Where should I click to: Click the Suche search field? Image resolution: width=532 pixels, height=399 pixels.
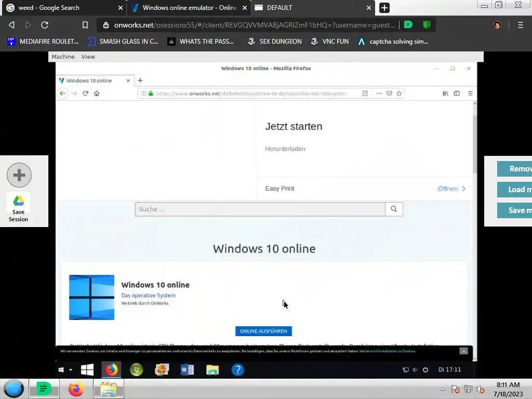click(x=260, y=209)
